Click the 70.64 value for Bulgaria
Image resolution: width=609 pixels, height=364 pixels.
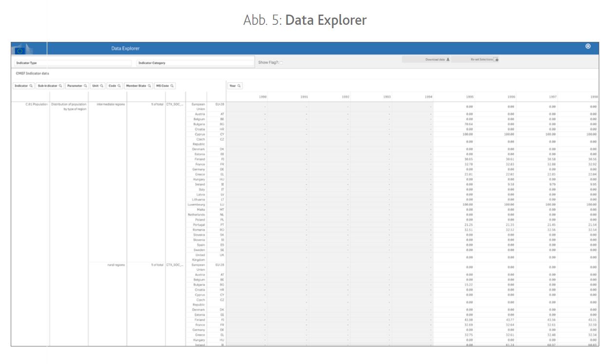[x=470, y=124]
